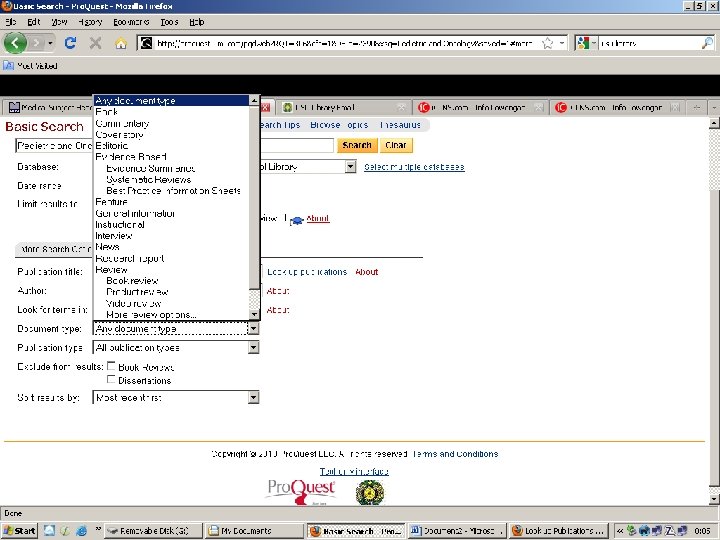Open the Bookmarks menu
Screen dimensions: 720x540
pyautogui.click(x=131, y=22)
